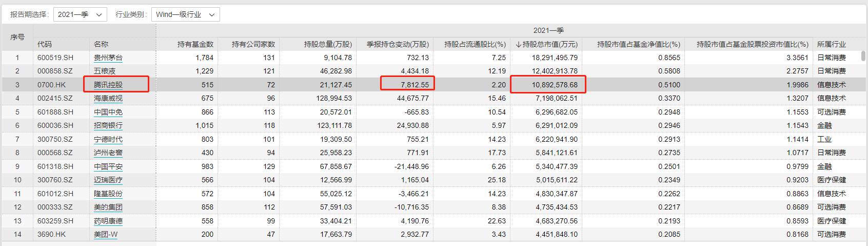Sort by the 持股总市值(万元) column header

(546, 44)
